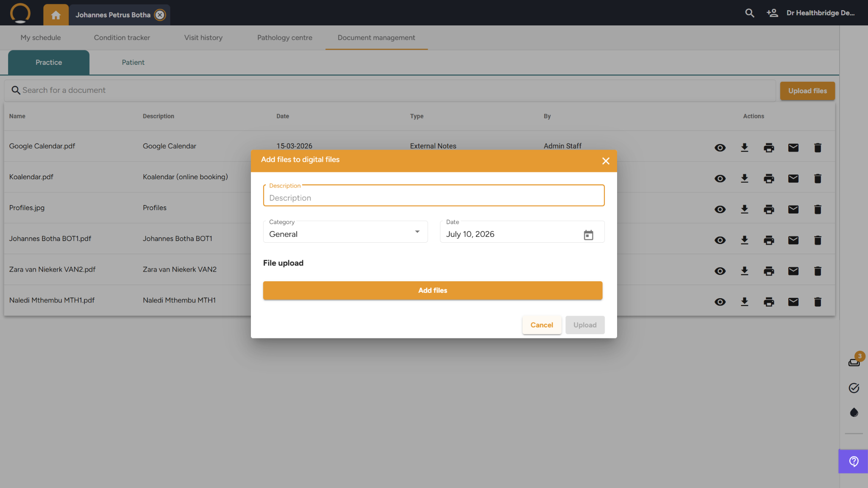The height and width of the screenshot is (488, 868).
Task: Download Zara van Niekerk VAN2.pdf
Action: tap(745, 272)
